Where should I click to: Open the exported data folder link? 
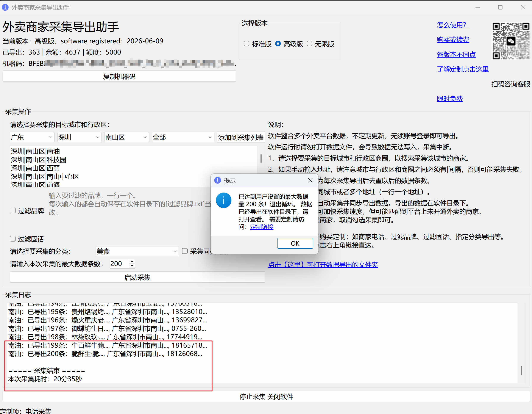coord(323,265)
